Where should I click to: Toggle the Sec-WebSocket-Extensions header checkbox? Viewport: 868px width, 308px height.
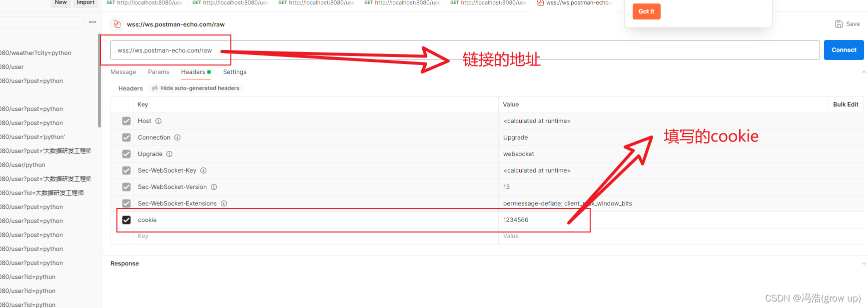(x=126, y=203)
